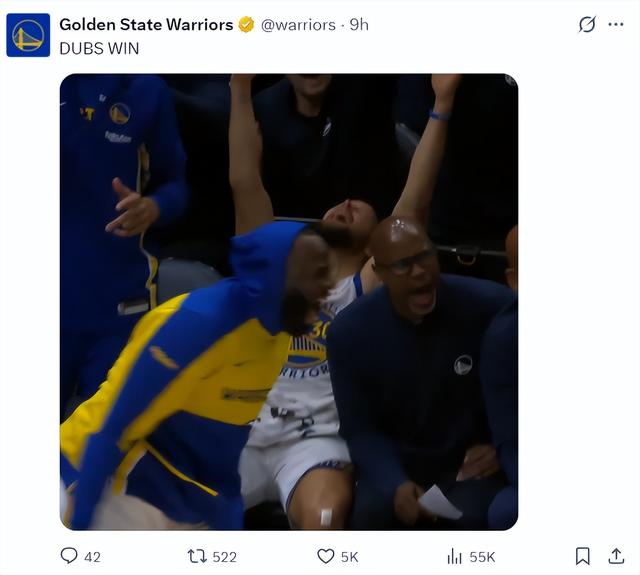Click the small badge on the video's top-right corner

pos(510,80)
